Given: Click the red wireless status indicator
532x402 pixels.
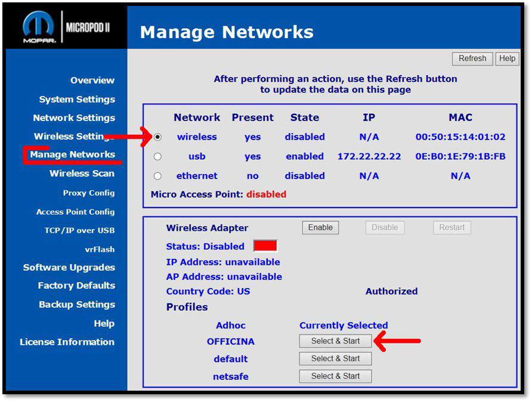Looking at the screenshot, I should (265, 246).
